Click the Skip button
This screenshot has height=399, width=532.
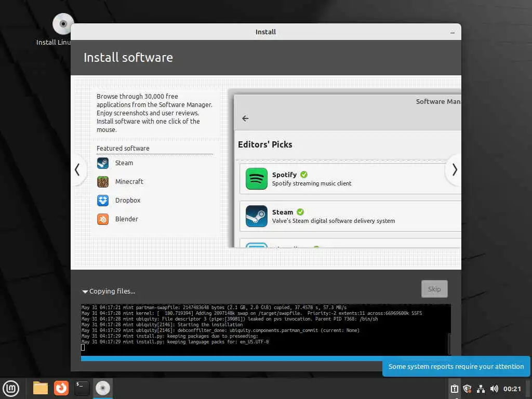[x=434, y=289]
